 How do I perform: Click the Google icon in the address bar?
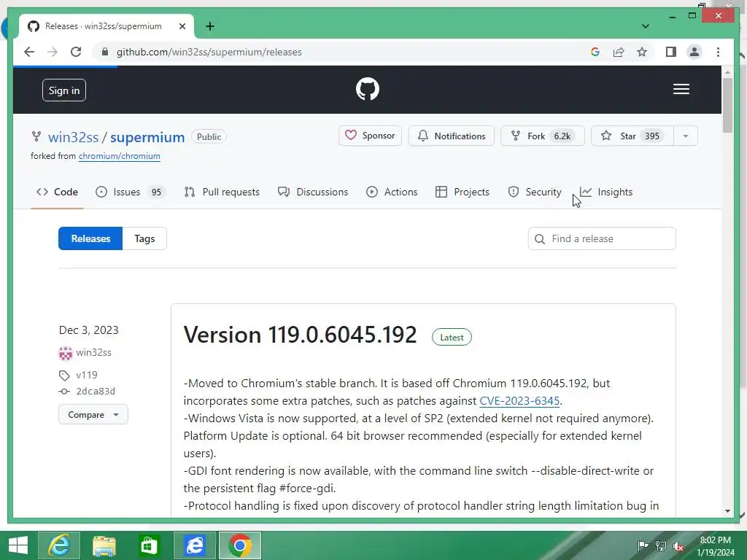[x=595, y=52]
